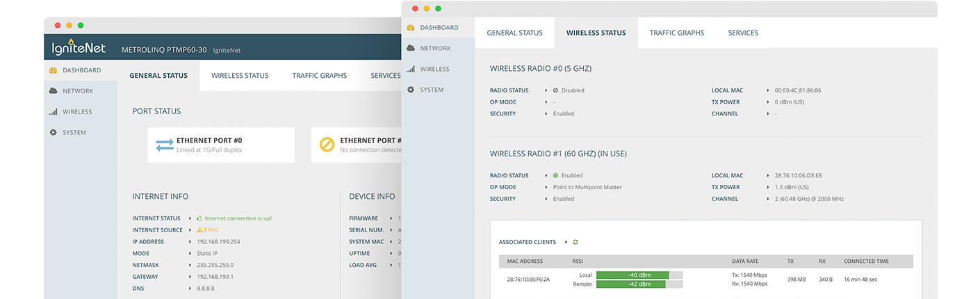Click the green thumbs-up internet status icon
Screen dimensions: 980x299
pyautogui.click(x=199, y=218)
